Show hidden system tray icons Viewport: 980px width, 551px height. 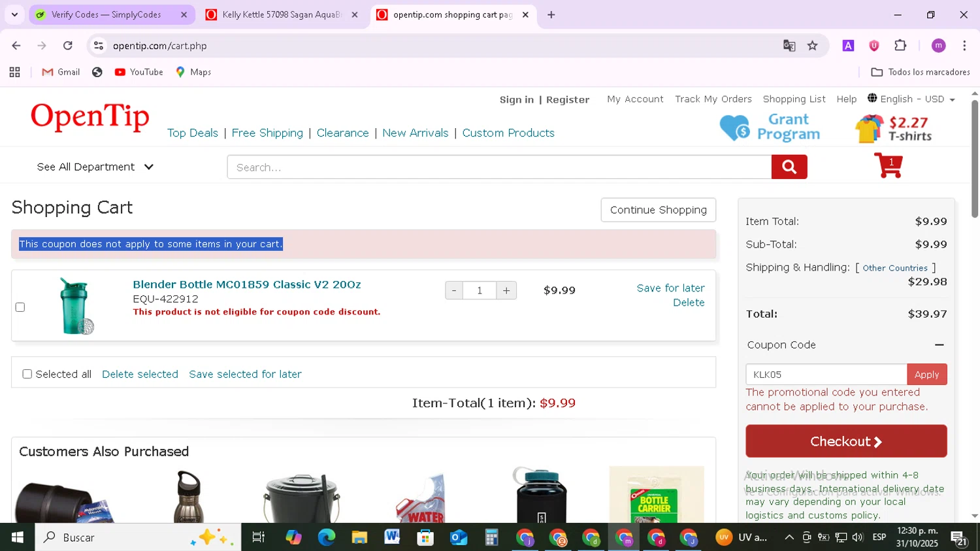pyautogui.click(x=789, y=537)
